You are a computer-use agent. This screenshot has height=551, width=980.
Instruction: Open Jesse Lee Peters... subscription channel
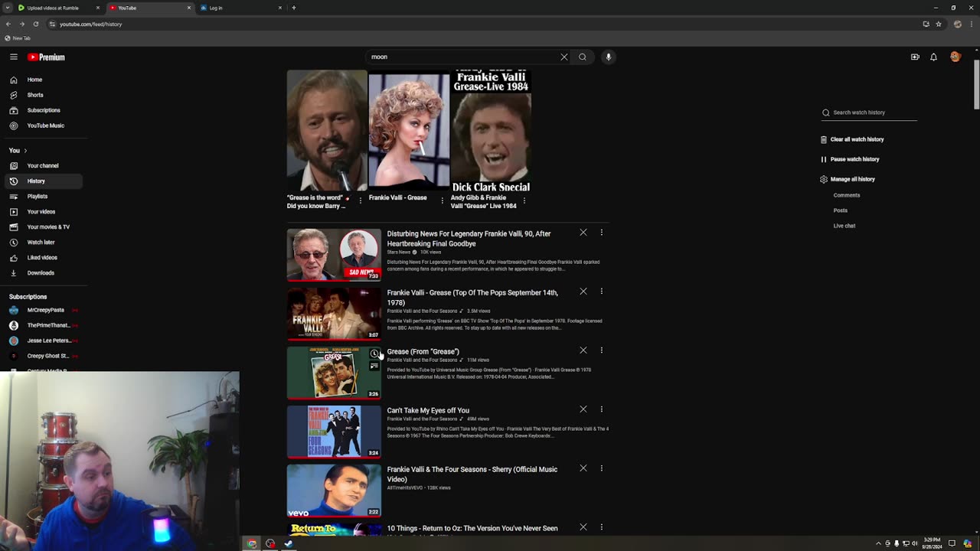click(x=42, y=341)
